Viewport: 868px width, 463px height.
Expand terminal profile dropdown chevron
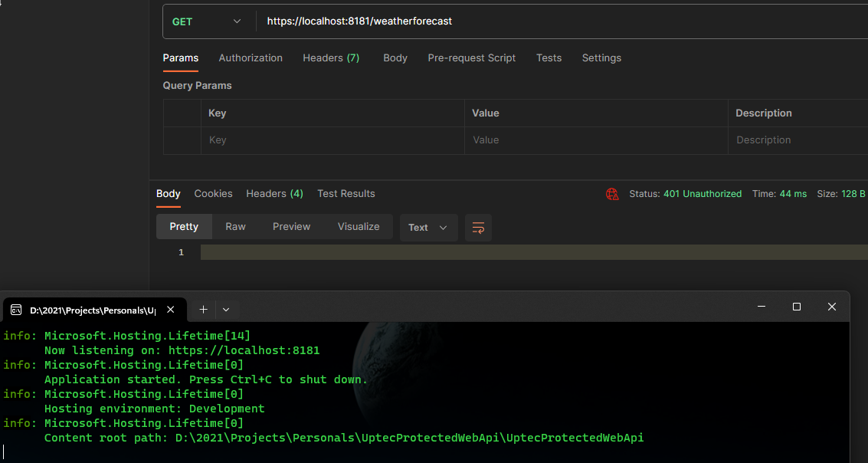(x=226, y=310)
